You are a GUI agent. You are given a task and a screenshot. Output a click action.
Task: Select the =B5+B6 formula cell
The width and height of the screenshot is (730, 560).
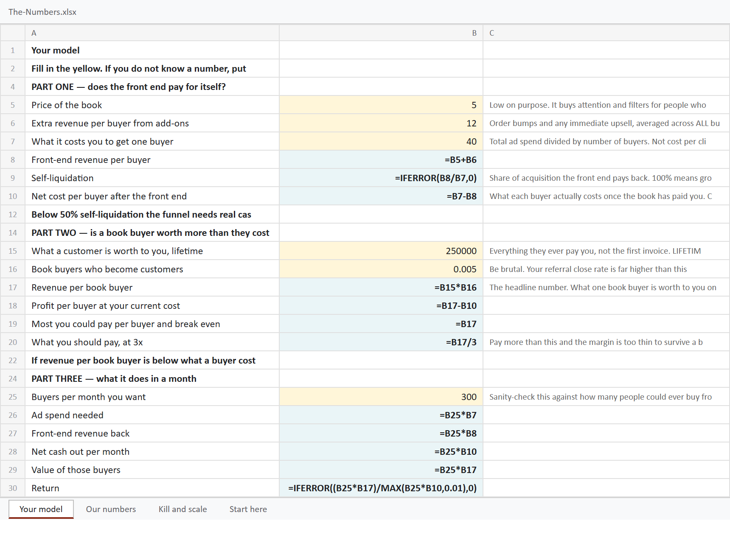(381, 160)
